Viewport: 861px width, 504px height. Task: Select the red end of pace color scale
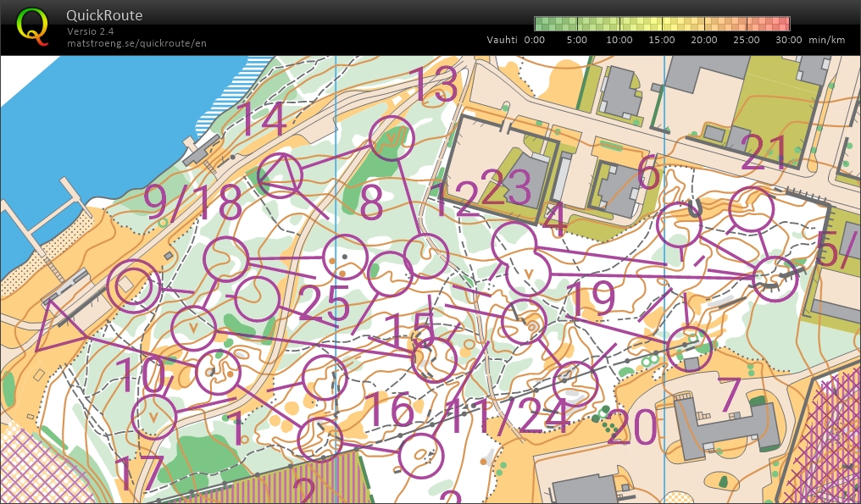(x=779, y=24)
